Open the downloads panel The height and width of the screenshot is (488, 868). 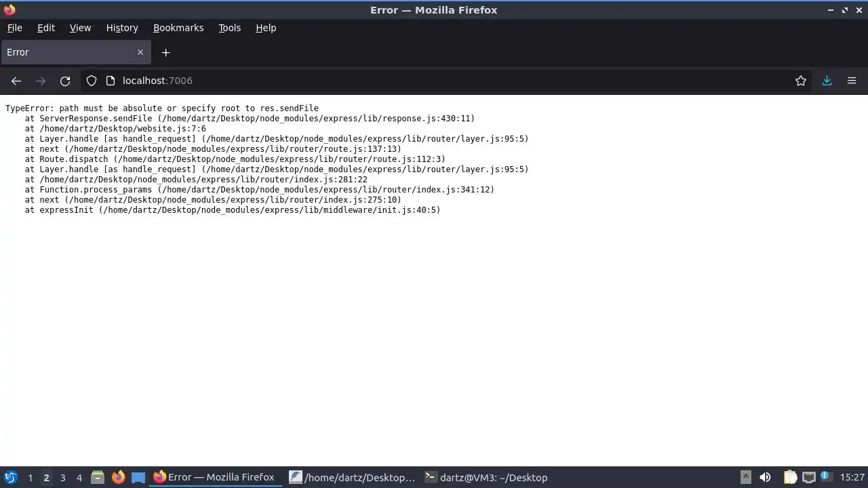tap(827, 81)
